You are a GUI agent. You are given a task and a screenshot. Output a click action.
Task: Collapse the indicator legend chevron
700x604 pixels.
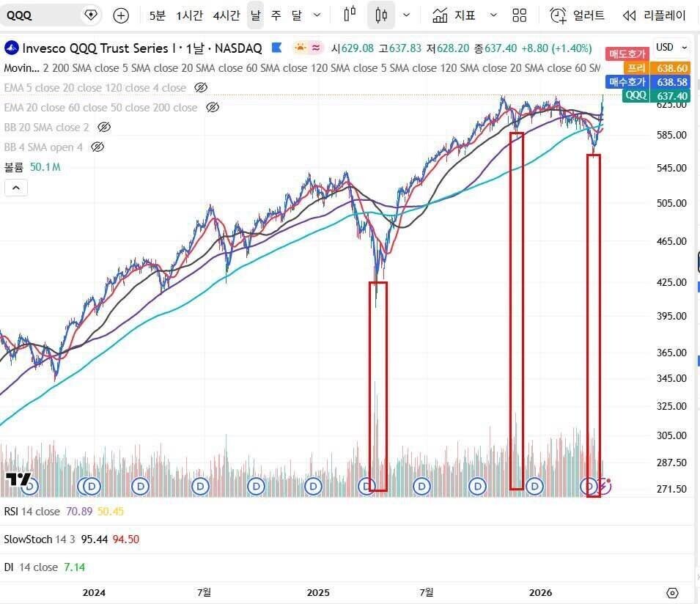point(16,188)
